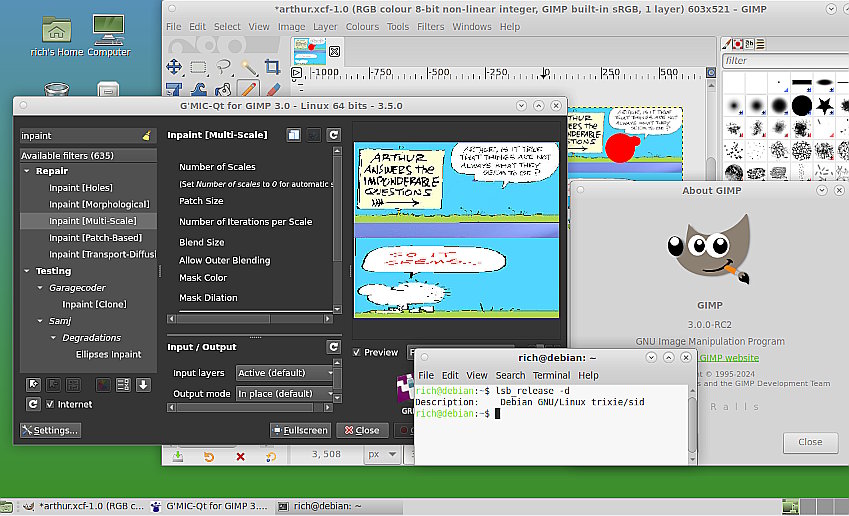Image resolution: width=849 pixels, height=516 pixels.
Task: Collapse the Repair filter category
Action: pos(27,171)
